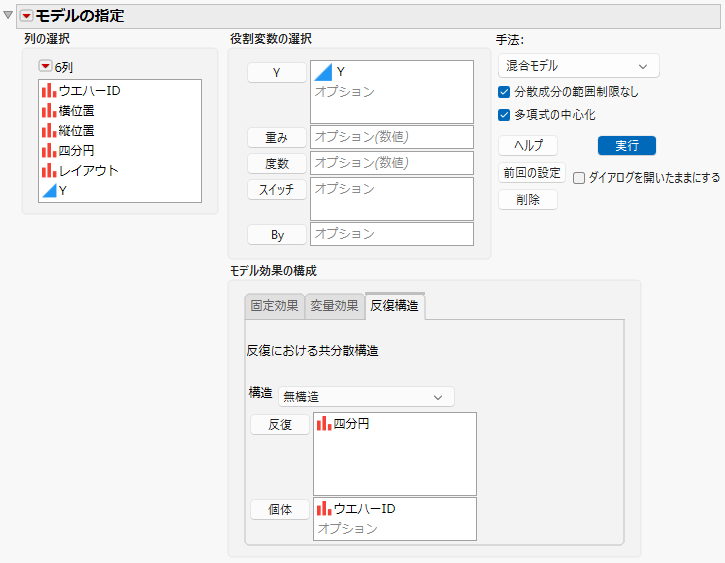Select ウエハーID in the 個体 box
The height and width of the screenshot is (563, 725).
pos(364,508)
